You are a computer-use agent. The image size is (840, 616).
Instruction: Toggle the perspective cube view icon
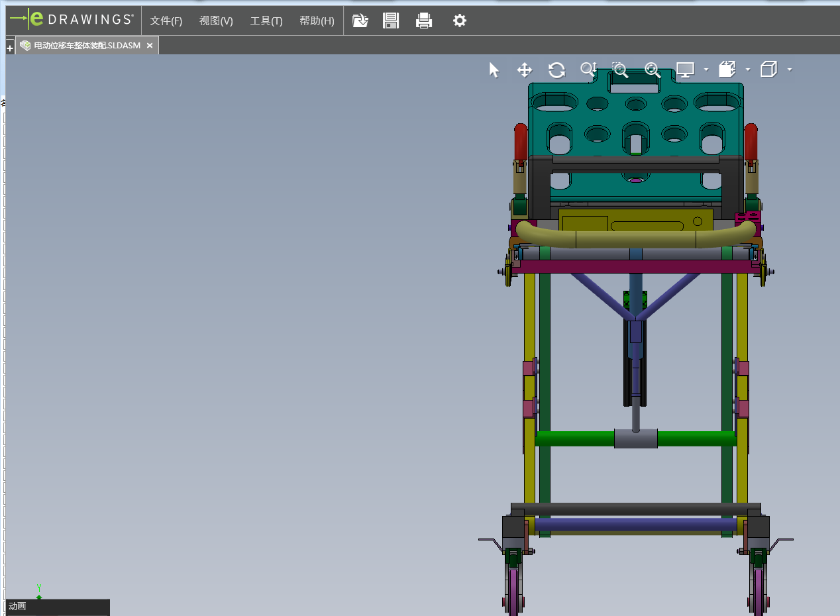(x=768, y=70)
